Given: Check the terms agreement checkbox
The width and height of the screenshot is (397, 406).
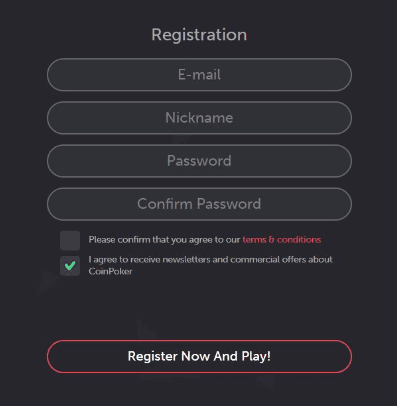Looking at the screenshot, I should [70, 240].
